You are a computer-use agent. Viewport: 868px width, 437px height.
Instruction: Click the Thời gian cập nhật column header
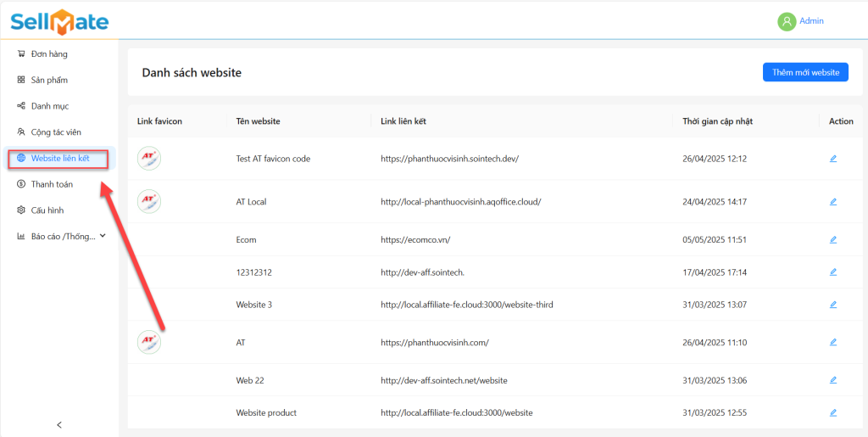pyautogui.click(x=717, y=121)
